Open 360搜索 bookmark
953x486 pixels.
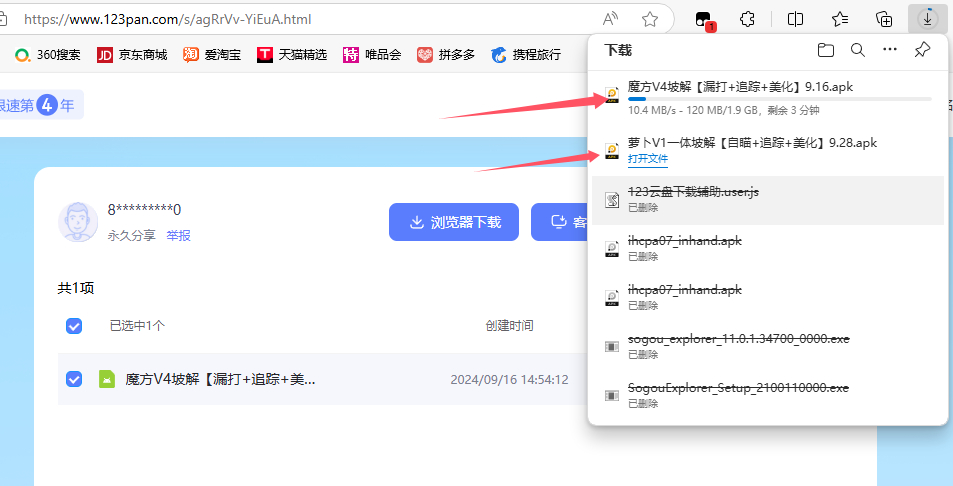point(47,55)
